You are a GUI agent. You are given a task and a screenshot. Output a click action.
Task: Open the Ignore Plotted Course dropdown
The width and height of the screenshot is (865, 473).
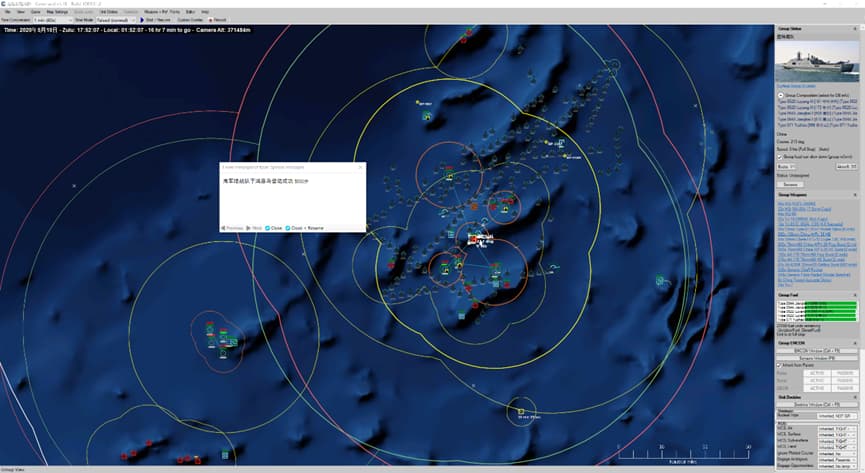pos(837,454)
